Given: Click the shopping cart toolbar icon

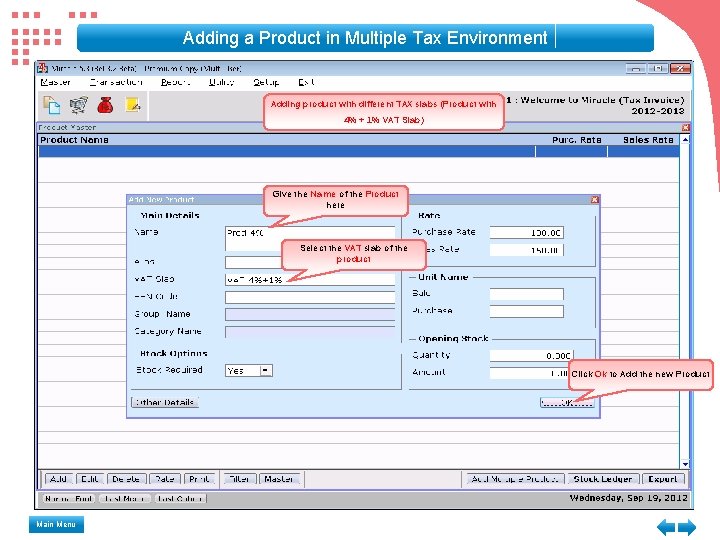Looking at the screenshot, I should point(79,105).
